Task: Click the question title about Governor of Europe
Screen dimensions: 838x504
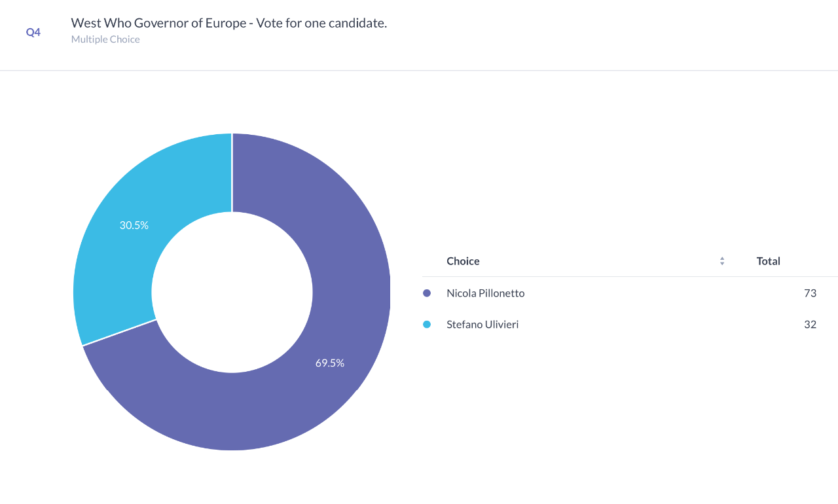Action: click(x=229, y=23)
